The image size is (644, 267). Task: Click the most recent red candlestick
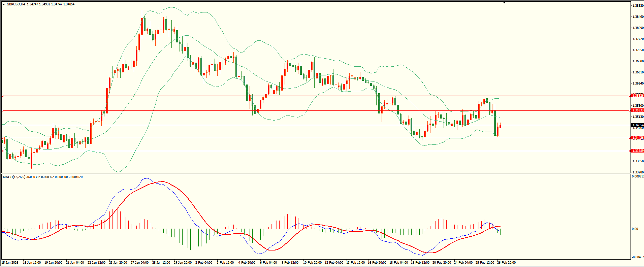[x=500, y=127]
